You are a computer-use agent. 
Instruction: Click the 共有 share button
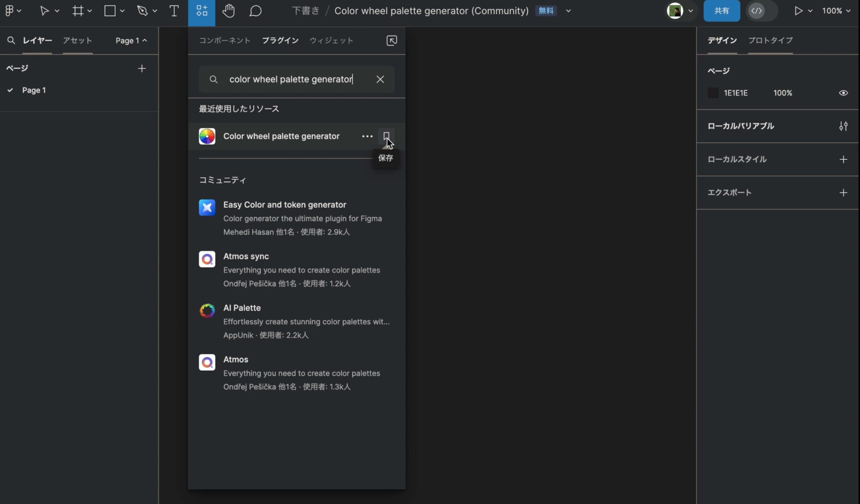coord(722,11)
